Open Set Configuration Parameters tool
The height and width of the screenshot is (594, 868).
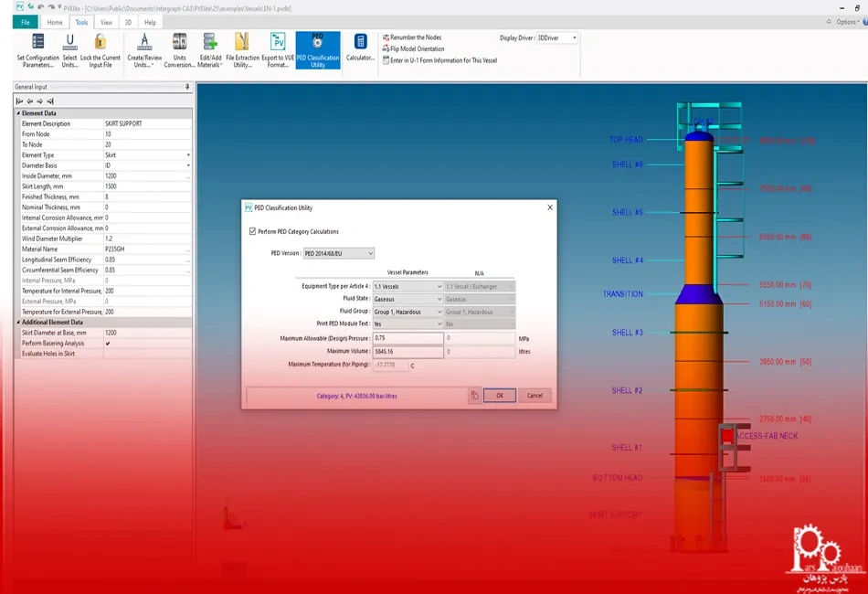coord(37,50)
